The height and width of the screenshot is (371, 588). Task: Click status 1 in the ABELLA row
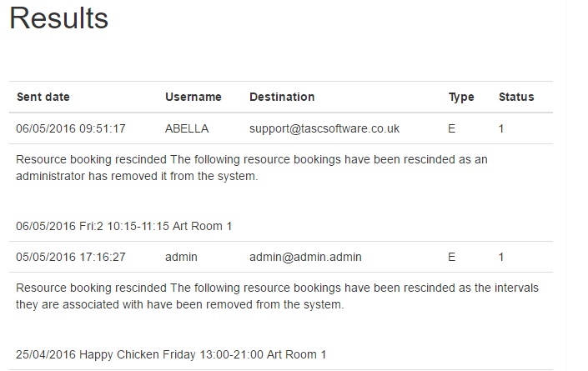point(501,128)
